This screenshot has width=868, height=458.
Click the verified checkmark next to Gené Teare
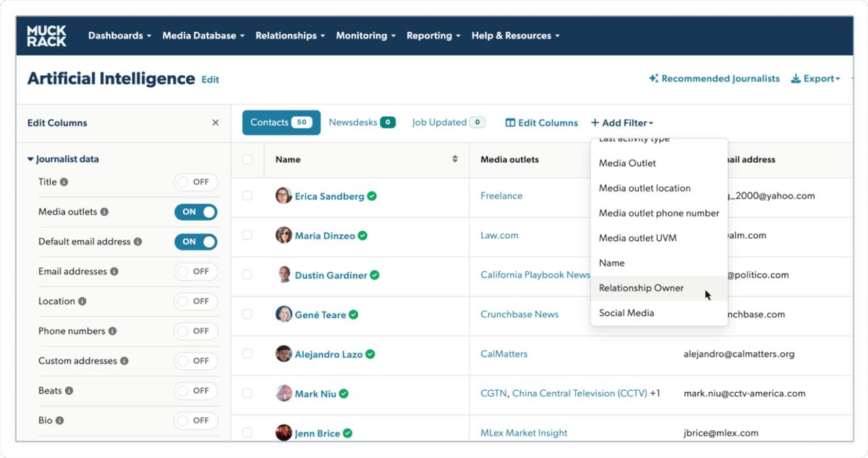(x=353, y=315)
